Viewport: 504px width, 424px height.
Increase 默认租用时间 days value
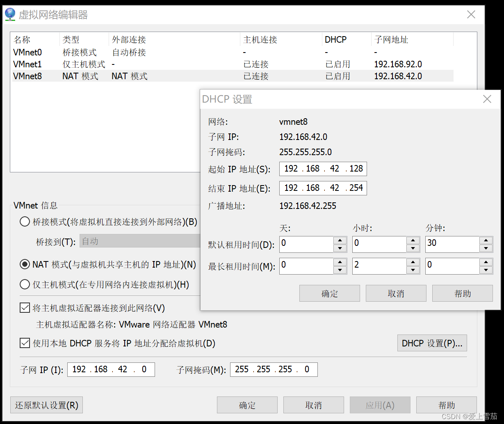pos(340,241)
